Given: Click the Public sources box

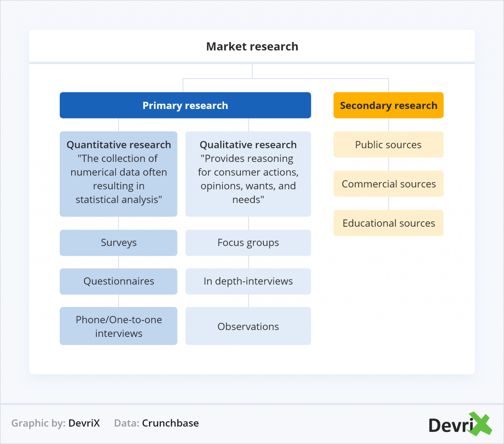Looking at the screenshot, I should pos(388,144).
